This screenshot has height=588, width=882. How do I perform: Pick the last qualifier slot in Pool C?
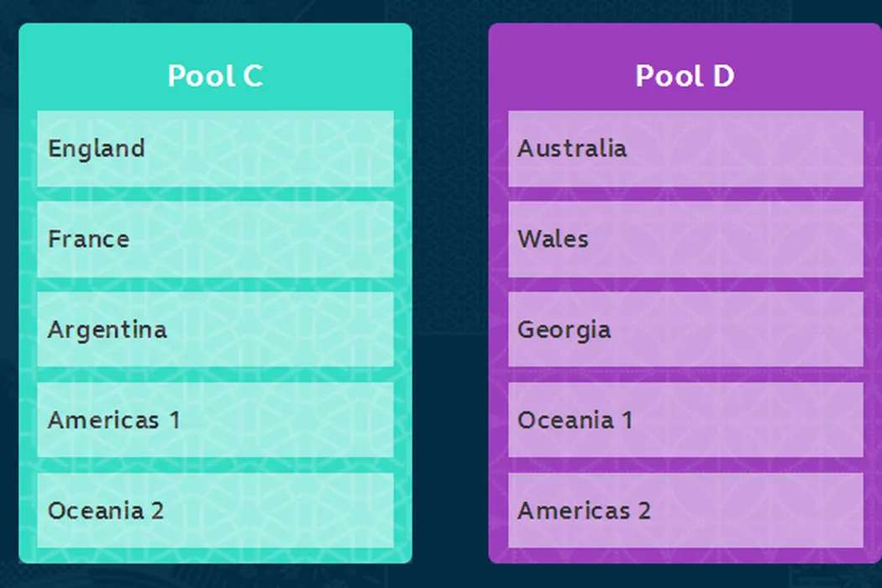tap(215, 510)
